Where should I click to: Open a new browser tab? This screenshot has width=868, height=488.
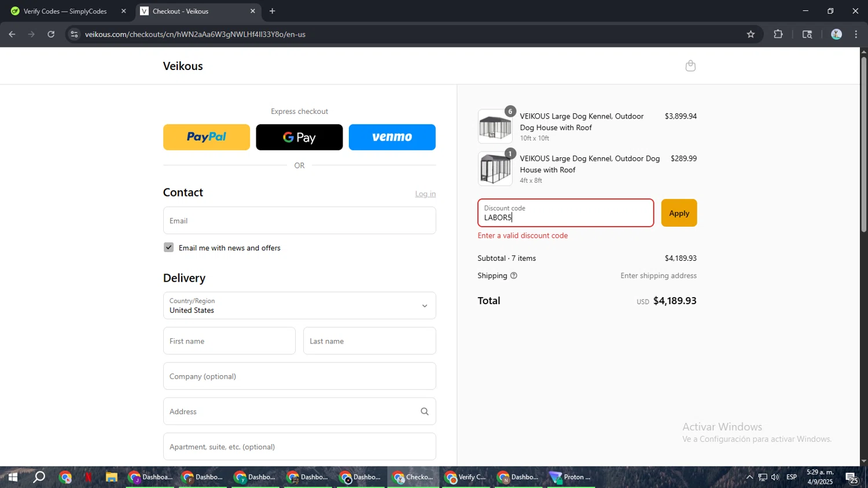click(272, 11)
